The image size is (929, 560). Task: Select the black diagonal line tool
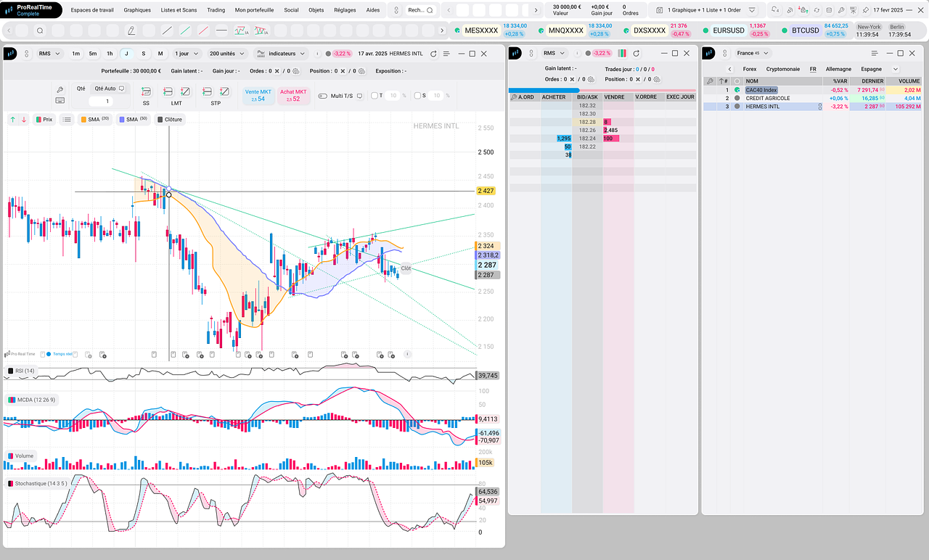(x=167, y=30)
